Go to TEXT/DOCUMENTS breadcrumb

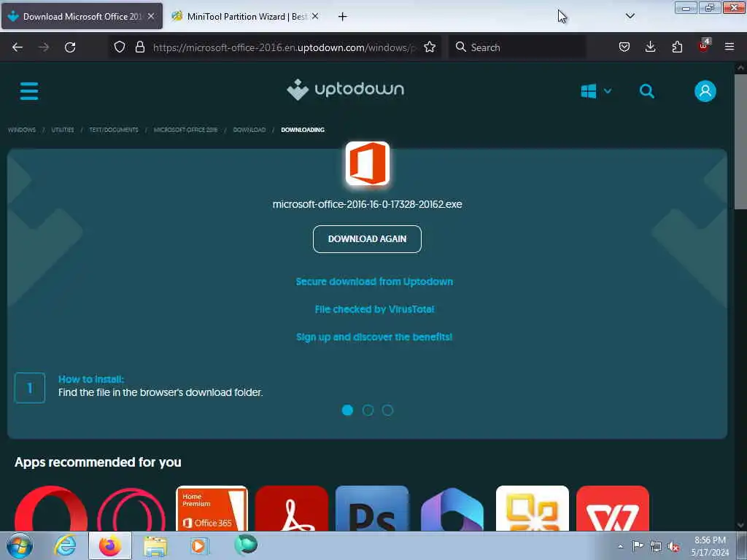pos(114,130)
